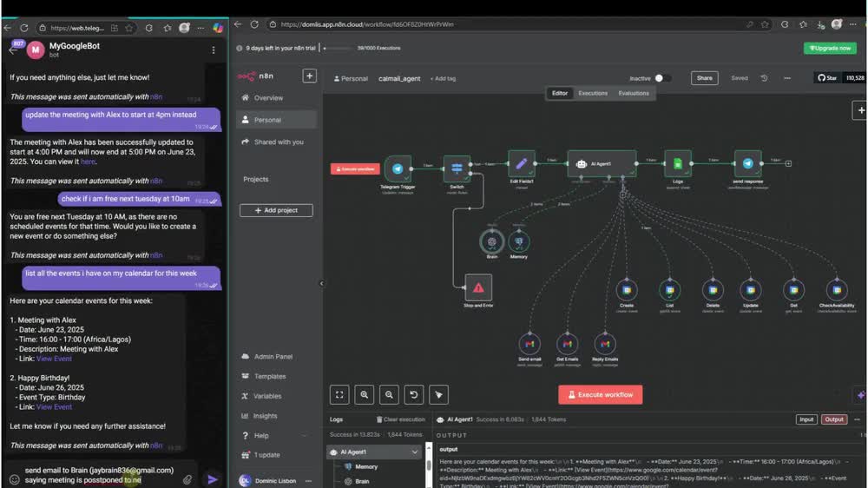Screen dimensions: 868x488
Task: Click the zoom in canvas button
Action: click(365, 395)
